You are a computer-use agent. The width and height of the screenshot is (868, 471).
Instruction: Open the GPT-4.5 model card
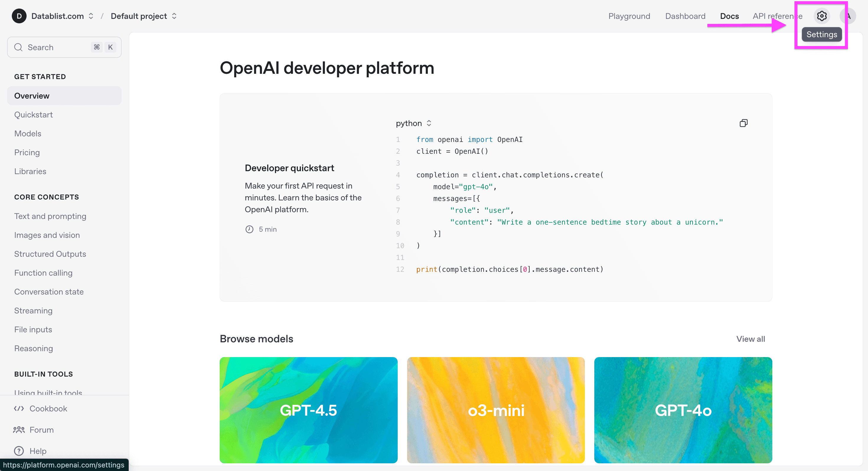coord(308,410)
